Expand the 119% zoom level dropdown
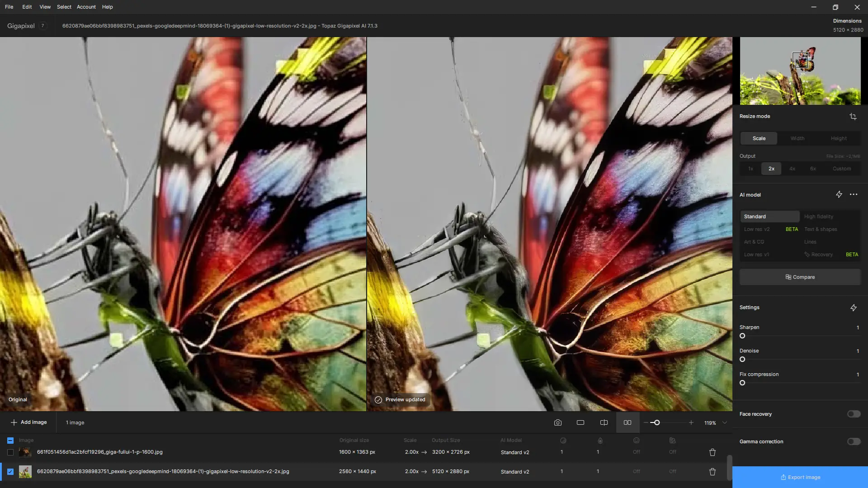The image size is (868, 488). [x=725, y=422]
